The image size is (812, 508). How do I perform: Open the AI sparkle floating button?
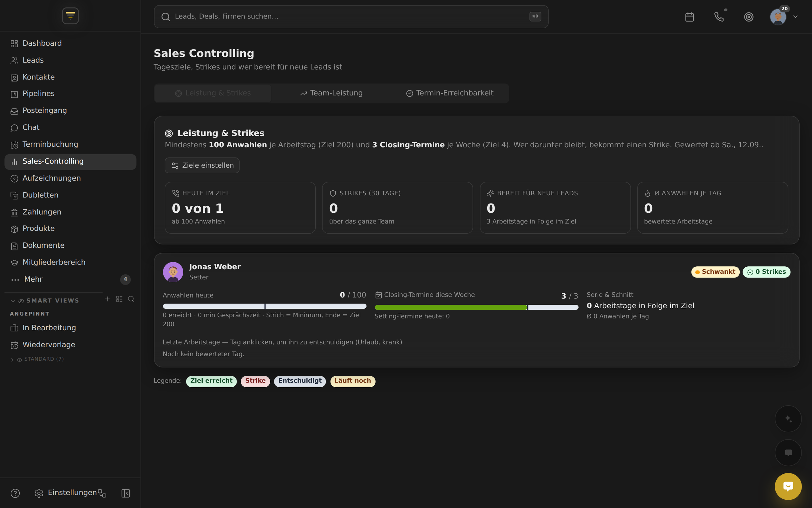[x=788, y=419]
